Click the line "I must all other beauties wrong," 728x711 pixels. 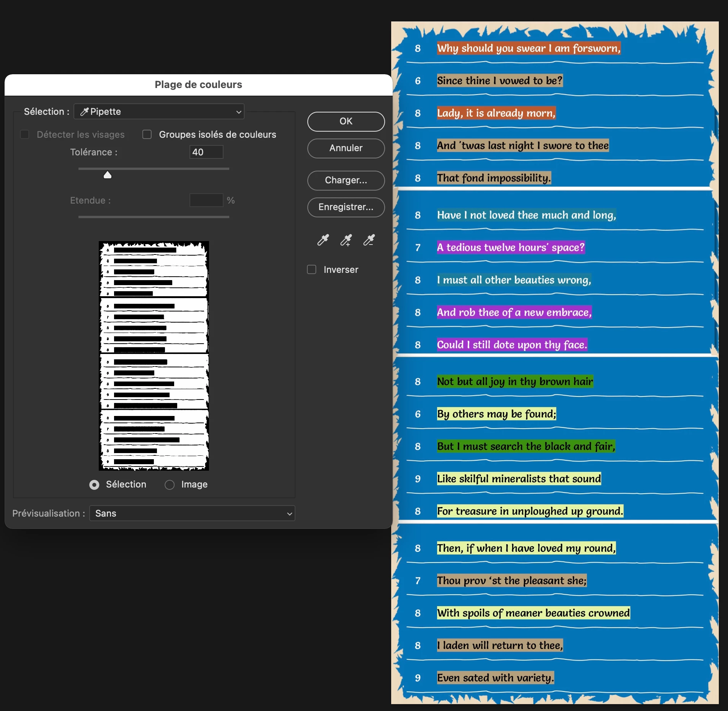click(x=514, y=280)
